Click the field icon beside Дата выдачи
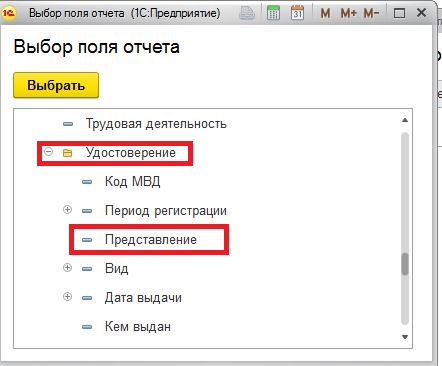This screenshot has width=442, height=366. (x=87, y=298)
